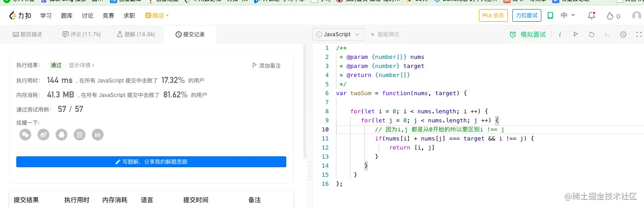
Task: Share result via Weibo icon
Action: click(x=43, y=135)
